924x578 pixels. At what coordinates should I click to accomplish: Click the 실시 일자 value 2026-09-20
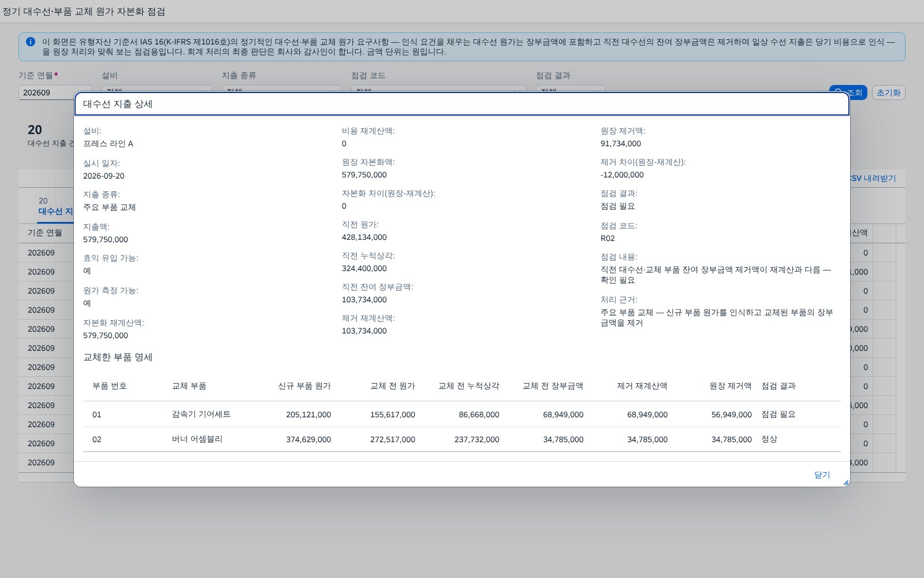coord(104,176)
